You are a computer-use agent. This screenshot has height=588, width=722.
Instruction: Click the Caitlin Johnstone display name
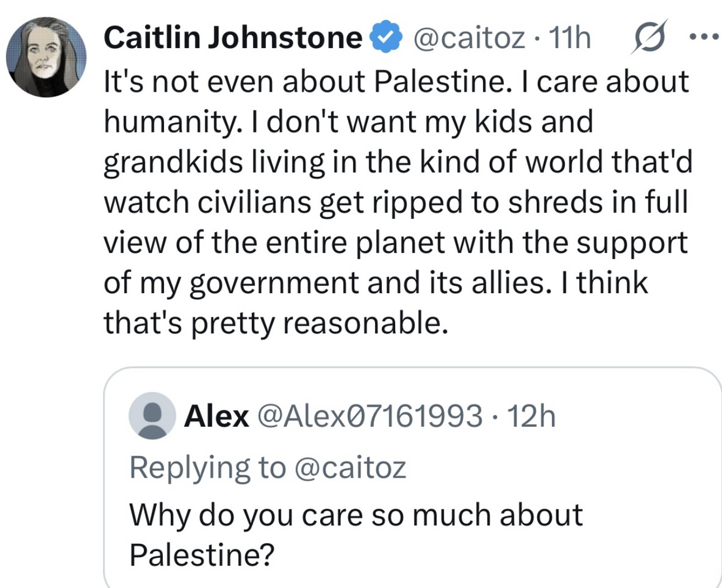coord(233,38)
